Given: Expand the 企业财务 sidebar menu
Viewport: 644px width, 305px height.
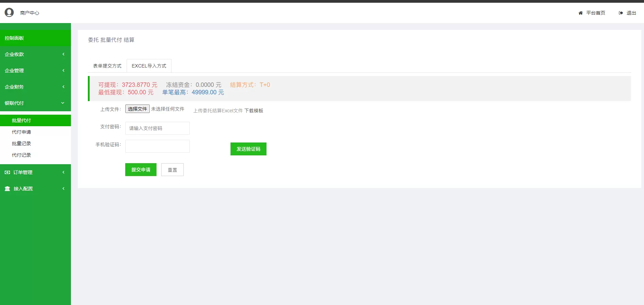Looking at the screenshot, I should (x=35, y=87).
